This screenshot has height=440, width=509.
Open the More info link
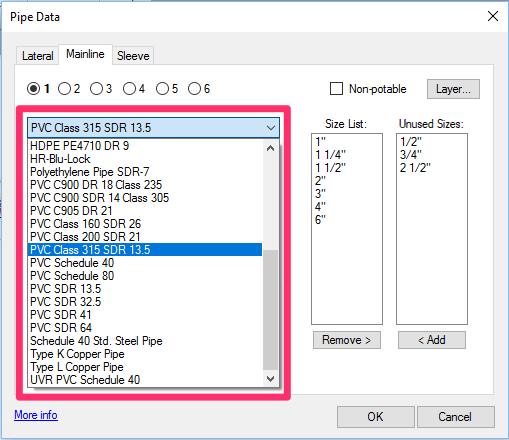coord(36,415)
